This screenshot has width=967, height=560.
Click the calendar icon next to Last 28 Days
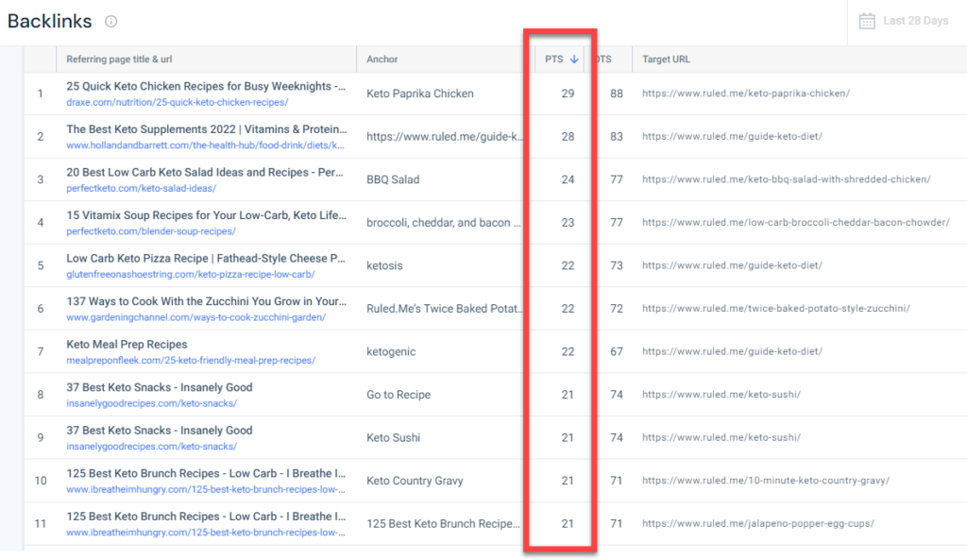point(866,21)
